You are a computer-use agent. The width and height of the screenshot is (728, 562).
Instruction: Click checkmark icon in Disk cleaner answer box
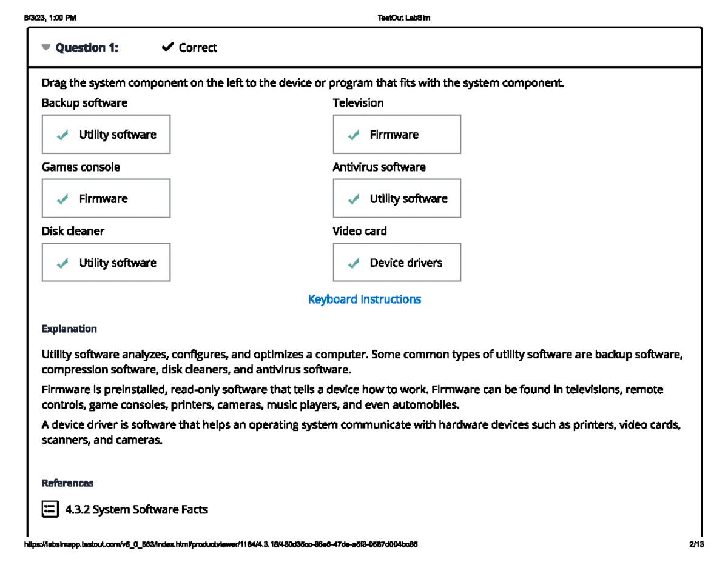coord(62,263)
